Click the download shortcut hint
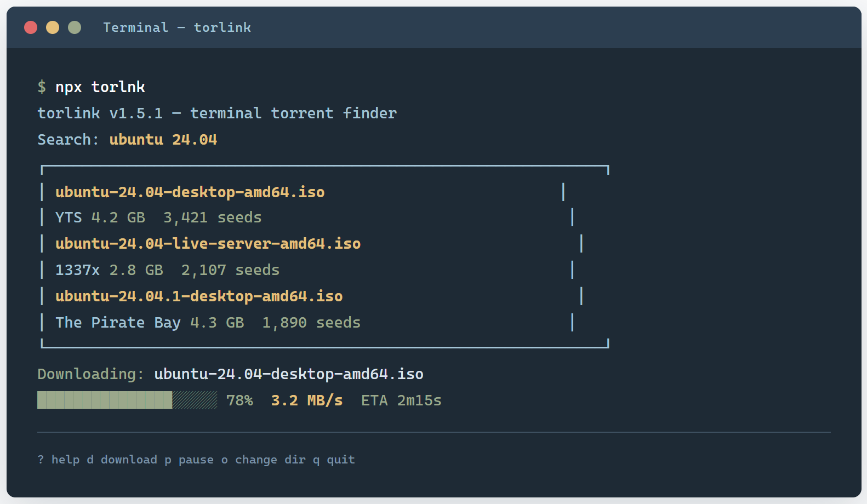The height and width of the screenshot is (504, 867). click(x=122, y=460)
